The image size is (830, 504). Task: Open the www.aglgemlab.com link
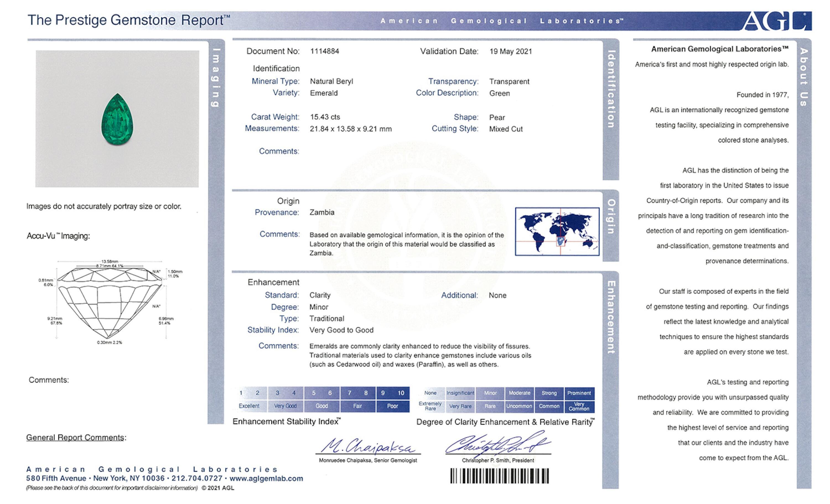pos(266,478)
